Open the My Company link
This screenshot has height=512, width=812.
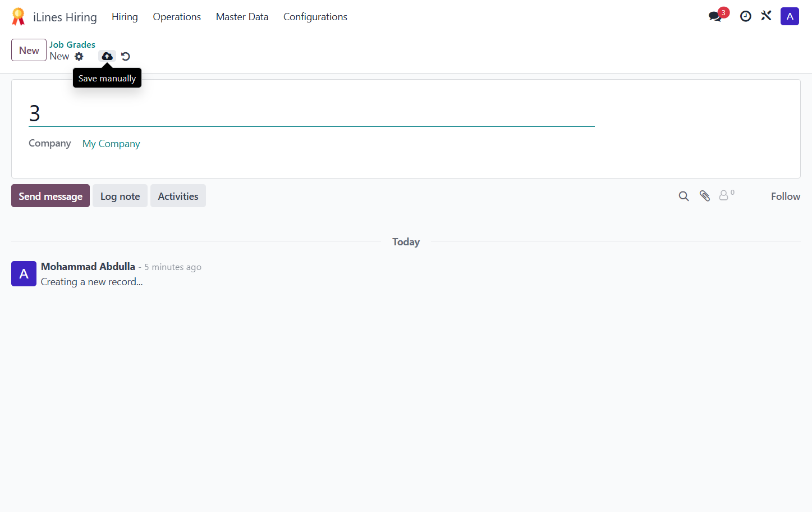pos(111,144)
